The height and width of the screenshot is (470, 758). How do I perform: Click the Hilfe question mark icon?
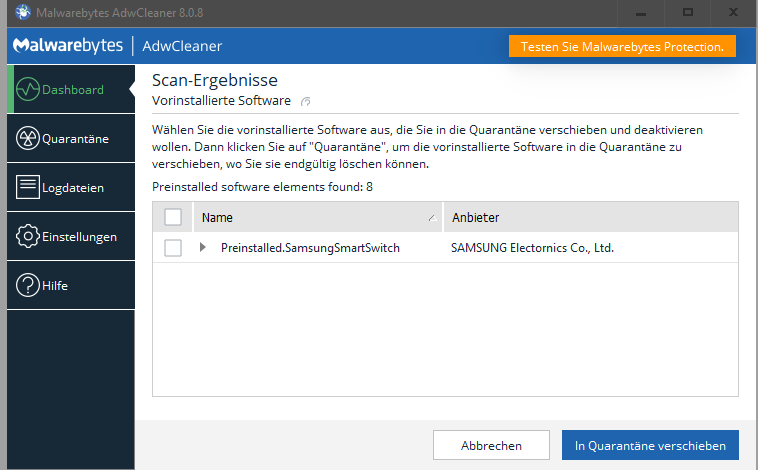point(28,286)
